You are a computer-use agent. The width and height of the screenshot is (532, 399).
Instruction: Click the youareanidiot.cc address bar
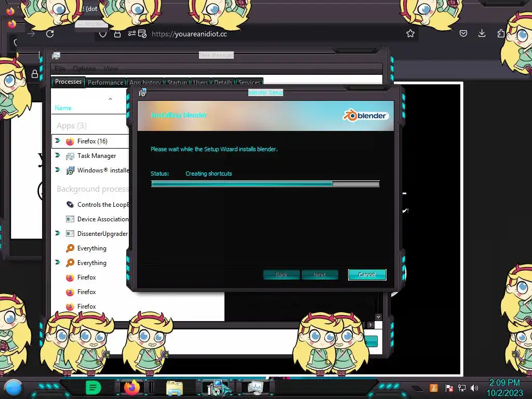click(189, 34)
